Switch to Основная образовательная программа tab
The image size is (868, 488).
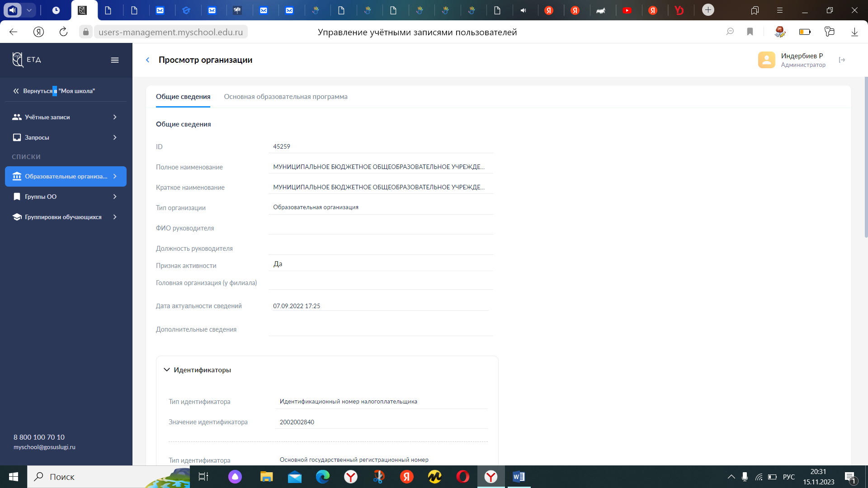(x=286, y=97)
